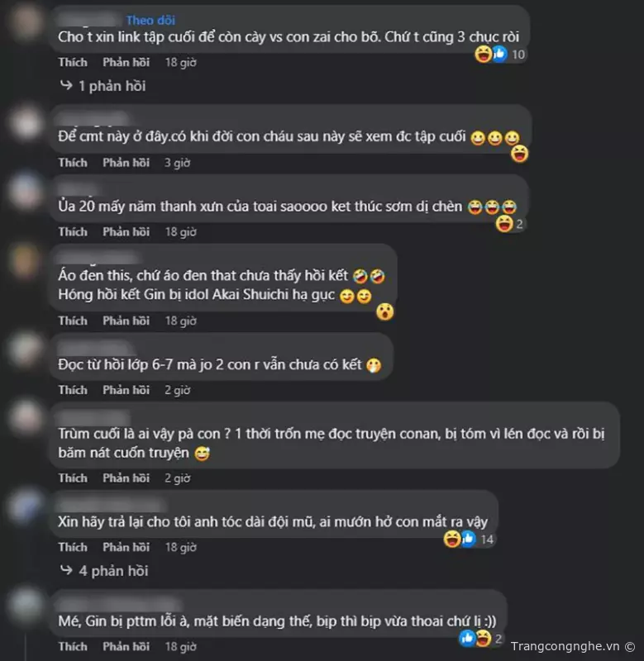The width and height of the screenshot is (644, 661).
Task: Click the wow reaction on the Akai Shuichi comment
Action: [384, 312]
